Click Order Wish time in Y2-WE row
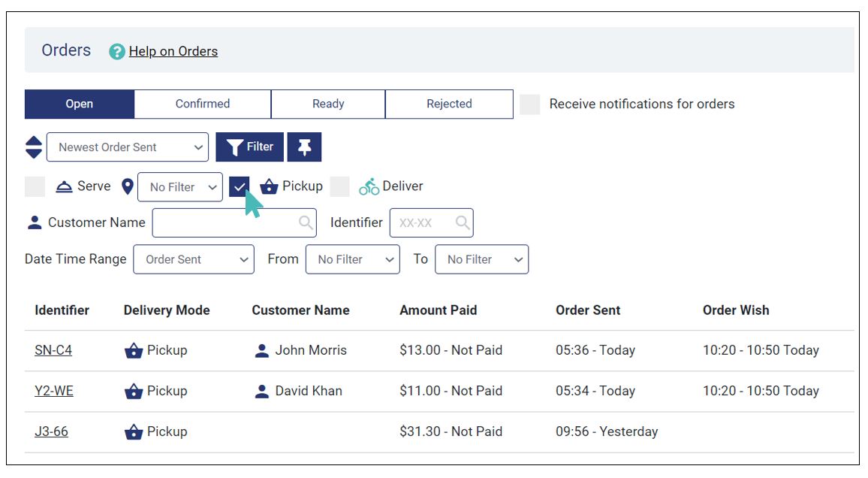Screen dimensions: 868x478 coord(761,391)
